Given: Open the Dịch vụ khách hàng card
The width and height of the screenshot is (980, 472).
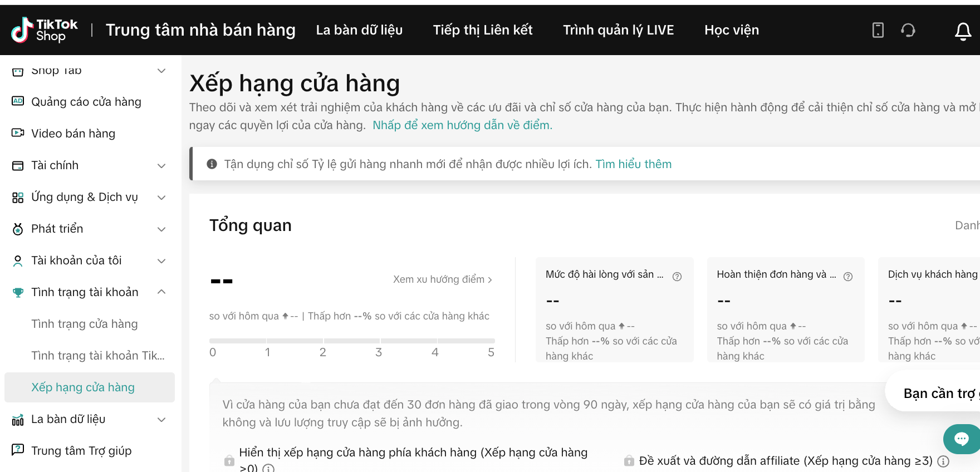Looking at the screenshot, I should pos(929,309).
